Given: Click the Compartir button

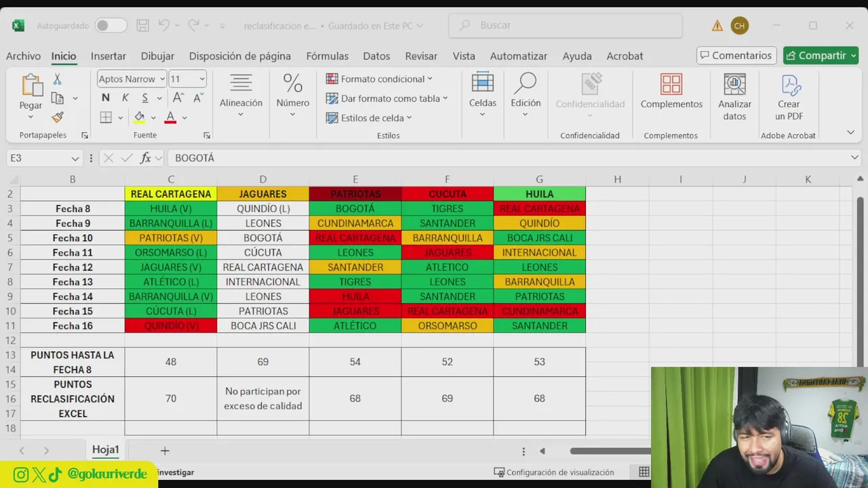Looking at the screenshot, I should pos(821,56).
